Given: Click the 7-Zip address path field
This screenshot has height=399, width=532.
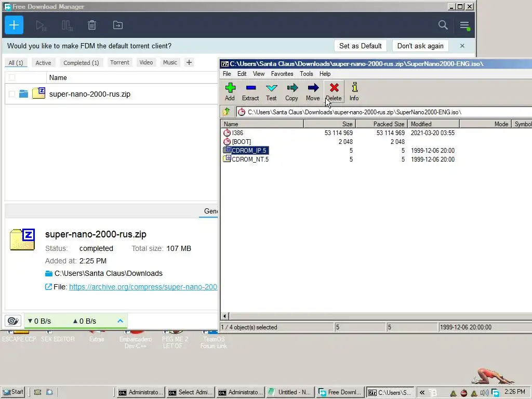Looking at the screenshot, I should tap(384, 112).
